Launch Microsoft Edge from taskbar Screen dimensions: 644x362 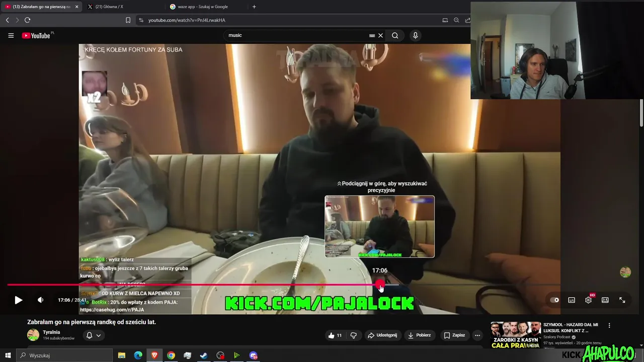coord(138,355)
